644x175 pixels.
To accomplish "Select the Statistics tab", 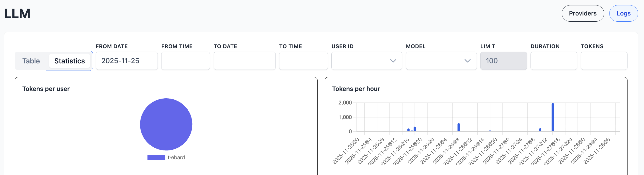I will (69, 61).
